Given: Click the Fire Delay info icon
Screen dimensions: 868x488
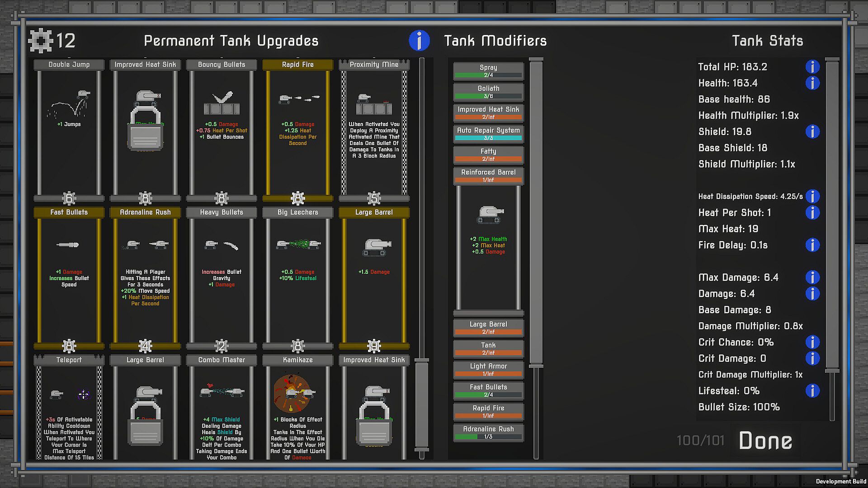Looking at the screenshot, I should point(812,245).
